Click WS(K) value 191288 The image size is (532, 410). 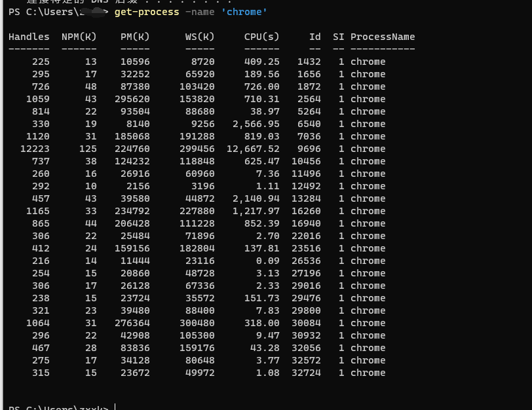point(197,136)
